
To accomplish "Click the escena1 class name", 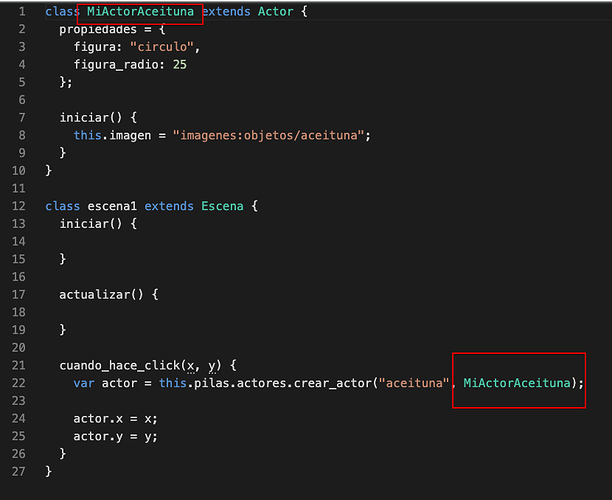I will click(x=112, y=206).
